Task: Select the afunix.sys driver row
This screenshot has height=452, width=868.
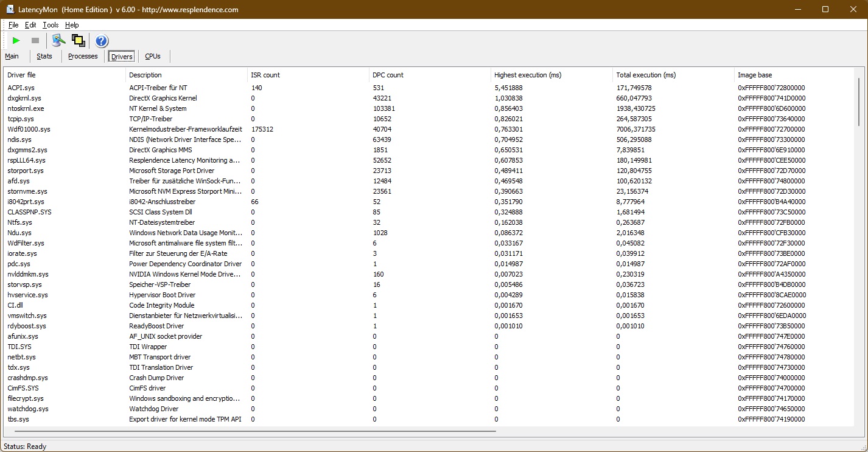Action: [x=429, y=336]
